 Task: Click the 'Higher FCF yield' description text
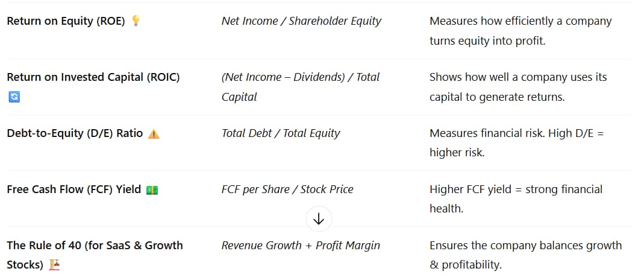pos(516,199)
